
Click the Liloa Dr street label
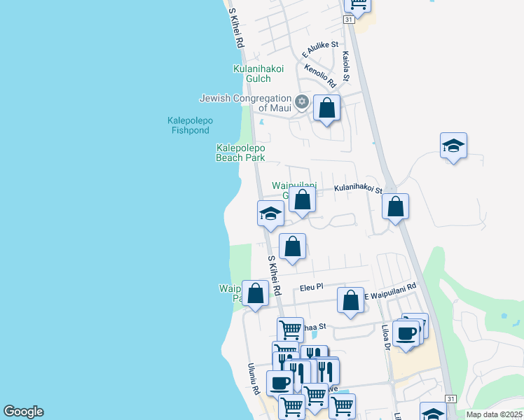386,337
